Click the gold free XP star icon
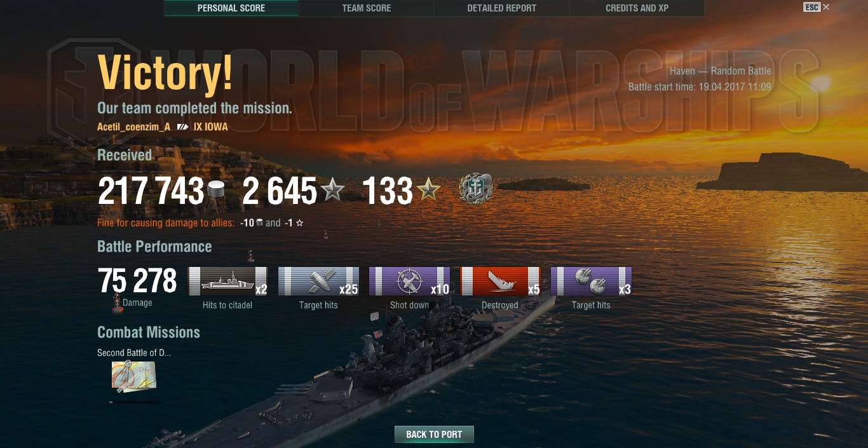 click(428, 190)
